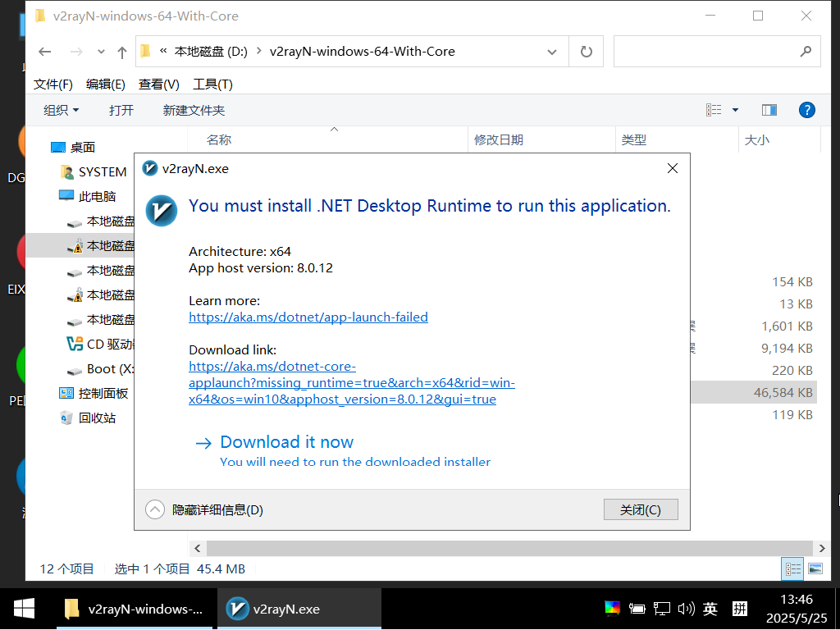
Task: Click the Back arrow in Explorer
Action: pyautogui.click(x=45, y=52)
